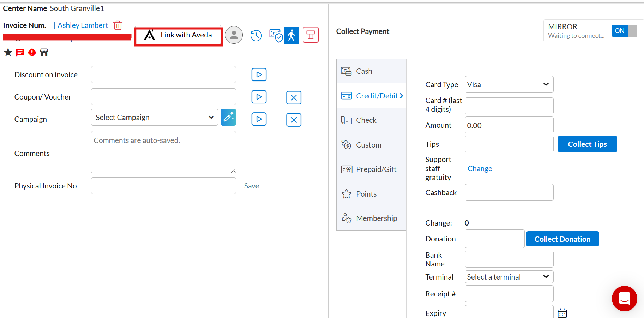Click the red receipt printer icon
644x318 pixels.
(311, 35)
